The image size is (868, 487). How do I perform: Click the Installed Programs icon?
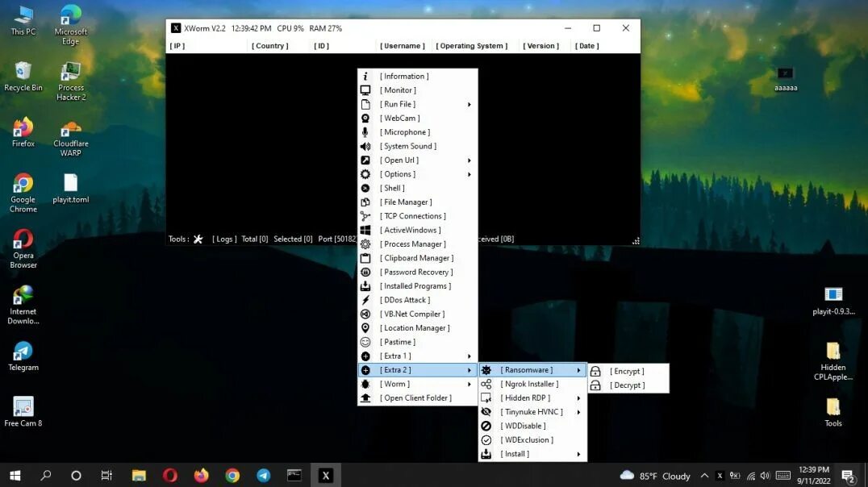coord(365,286)
